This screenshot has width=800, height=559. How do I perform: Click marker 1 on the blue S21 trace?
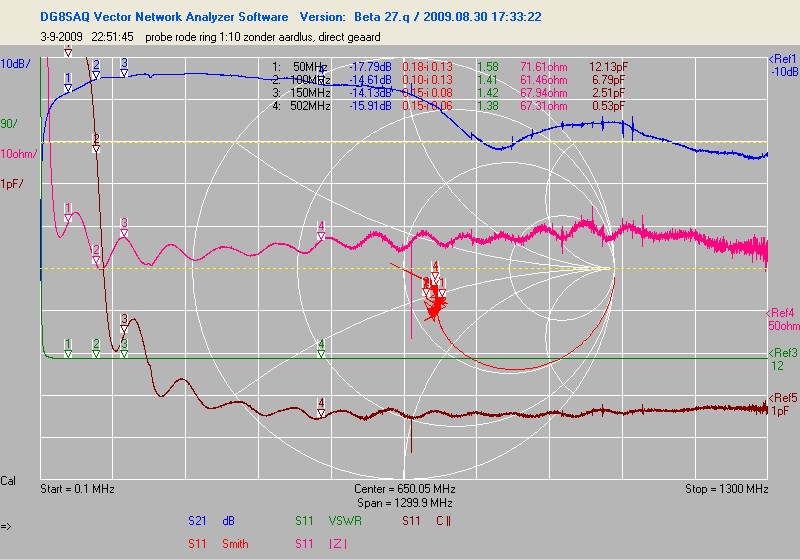tap(68, 78)
